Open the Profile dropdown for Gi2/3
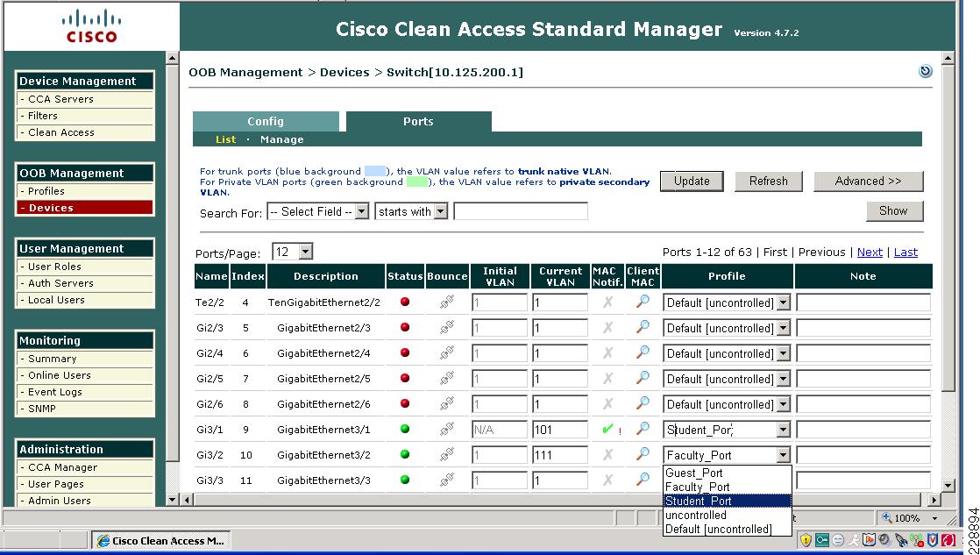The width and height of the screenshot is (980, 555). [x=783, y=328]
